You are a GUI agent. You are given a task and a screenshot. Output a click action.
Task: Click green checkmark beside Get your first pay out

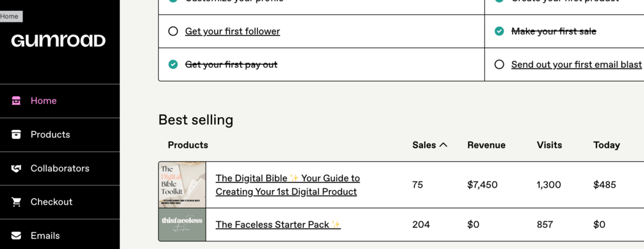coord(173,65)
